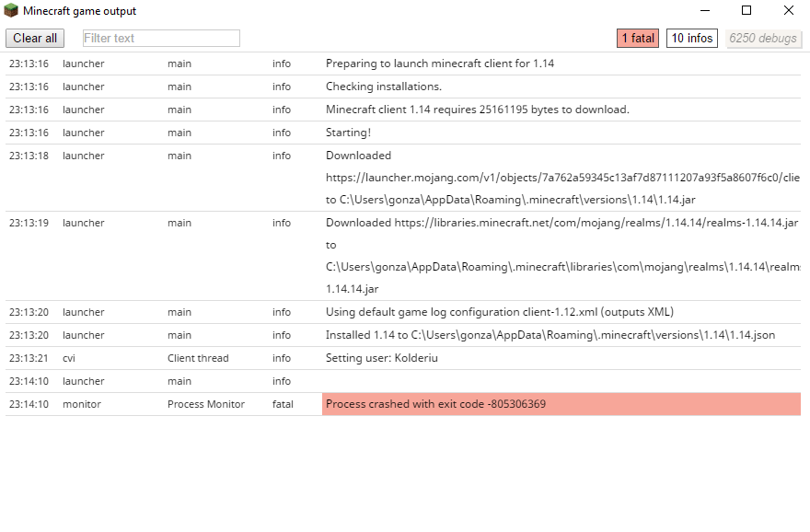Select the 'Installed 1.14 to' log entry
Screen dimensions: 810x532
point(550,335)
